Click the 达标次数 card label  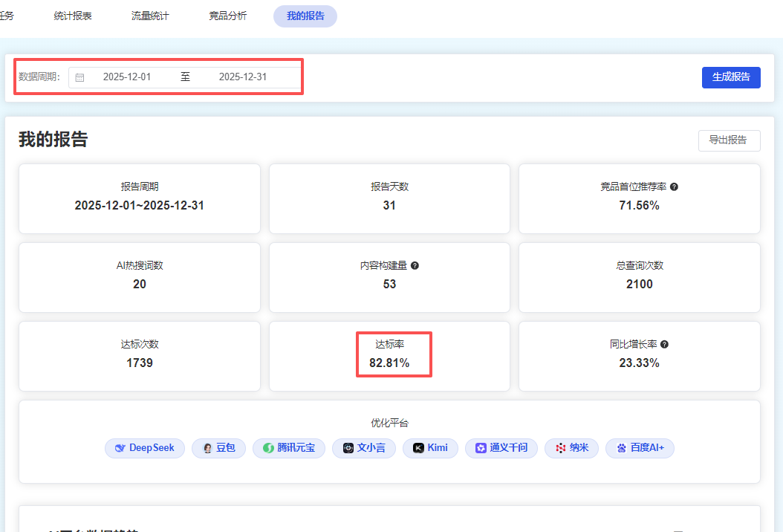pos(140,344)
